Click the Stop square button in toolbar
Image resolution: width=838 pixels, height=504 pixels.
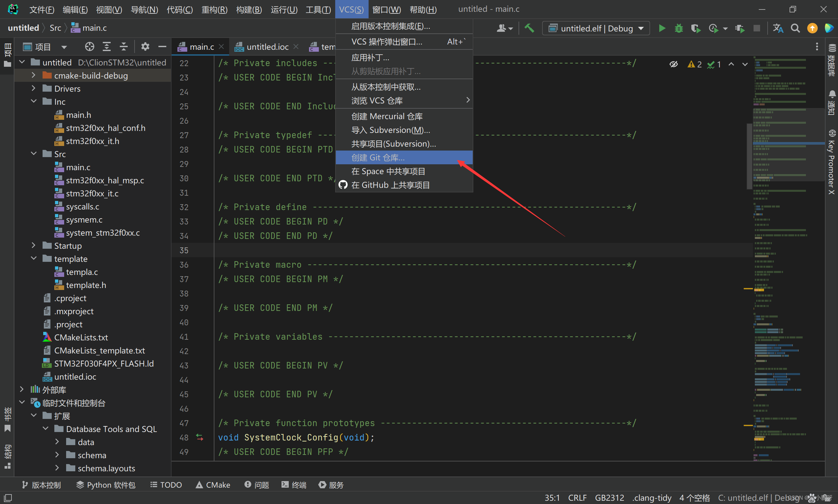coord(756,28)
